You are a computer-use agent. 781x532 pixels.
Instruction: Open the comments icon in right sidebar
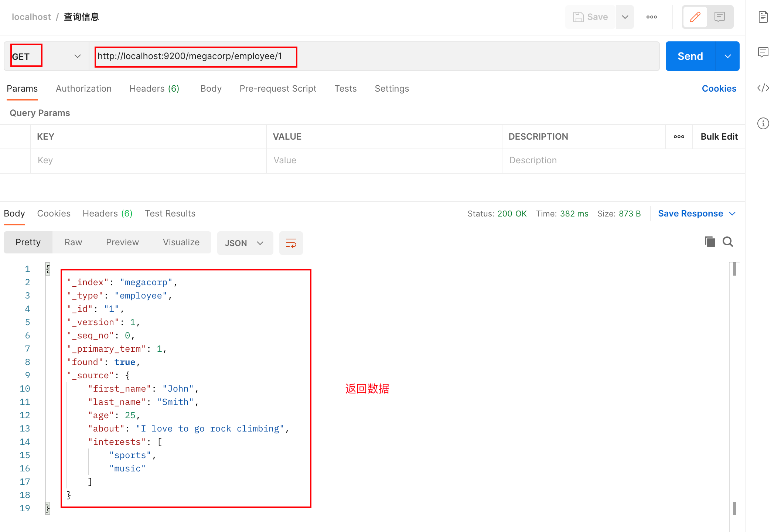[x=763, y=52]
